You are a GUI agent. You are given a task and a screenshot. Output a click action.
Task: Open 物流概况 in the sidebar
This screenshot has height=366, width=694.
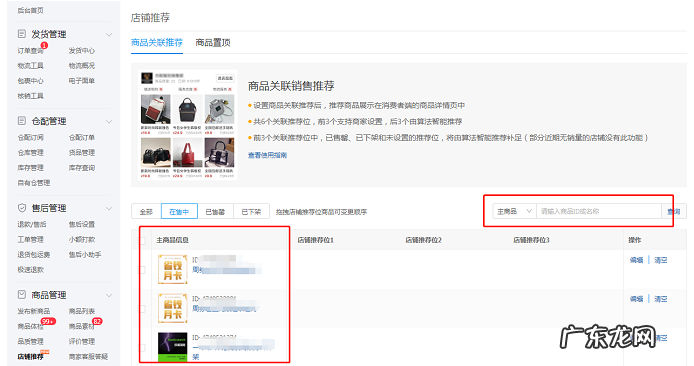(82, 65)
